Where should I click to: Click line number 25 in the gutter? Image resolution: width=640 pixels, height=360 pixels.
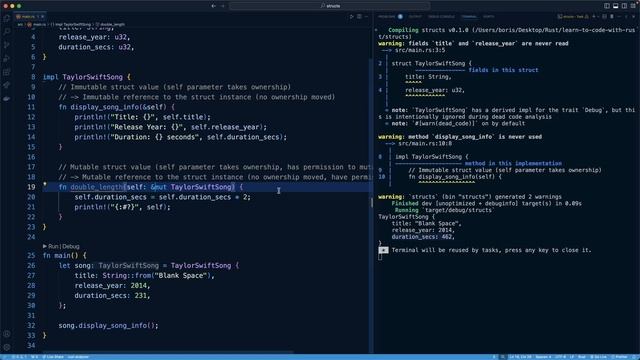(31, 256)
